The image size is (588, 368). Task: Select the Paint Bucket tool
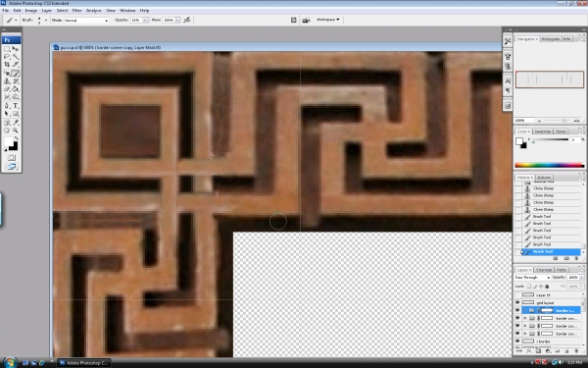(16, 89)
